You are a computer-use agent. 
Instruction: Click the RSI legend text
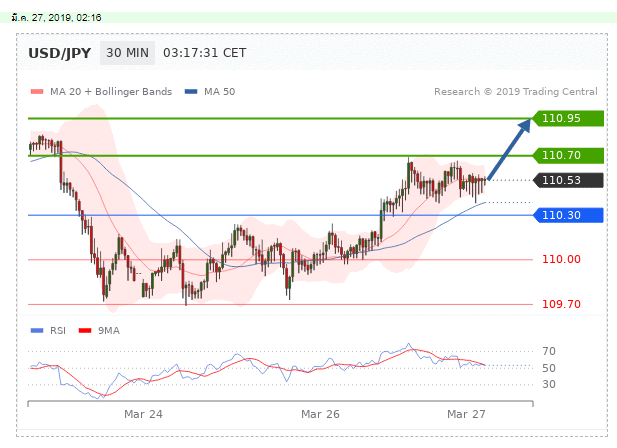(x=58, y=330)
